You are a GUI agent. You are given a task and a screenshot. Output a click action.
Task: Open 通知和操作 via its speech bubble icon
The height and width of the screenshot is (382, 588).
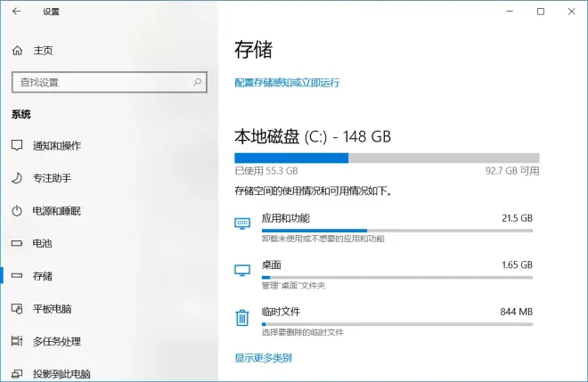click(17, 145)
